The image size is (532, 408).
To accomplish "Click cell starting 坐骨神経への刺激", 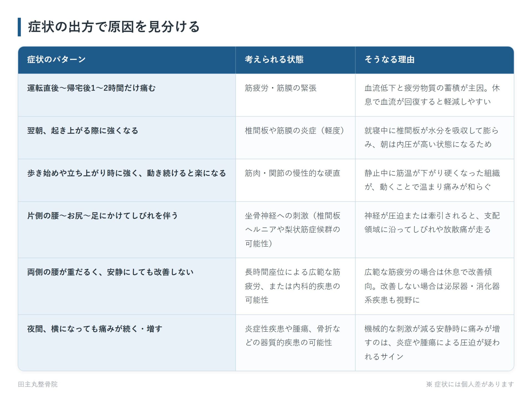I will click(295, 230).
